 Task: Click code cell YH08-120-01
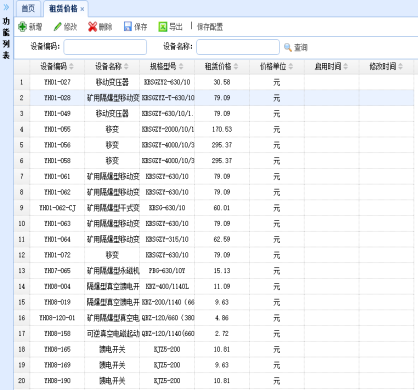(57, 318)
